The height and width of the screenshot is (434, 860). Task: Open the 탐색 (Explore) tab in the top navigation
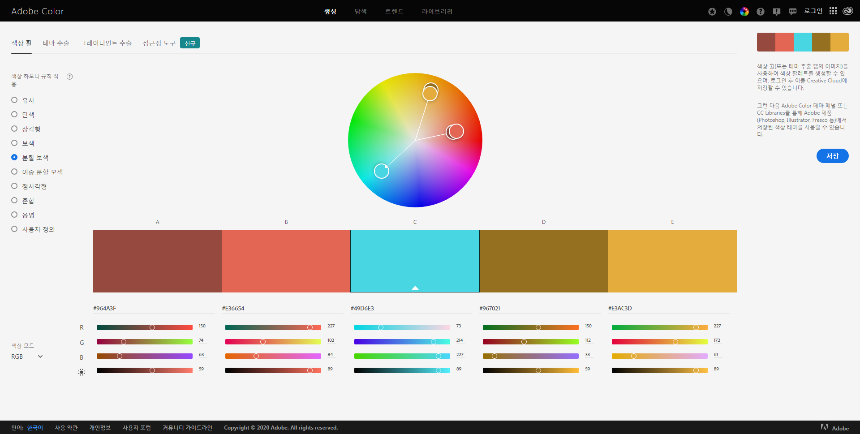360,11
